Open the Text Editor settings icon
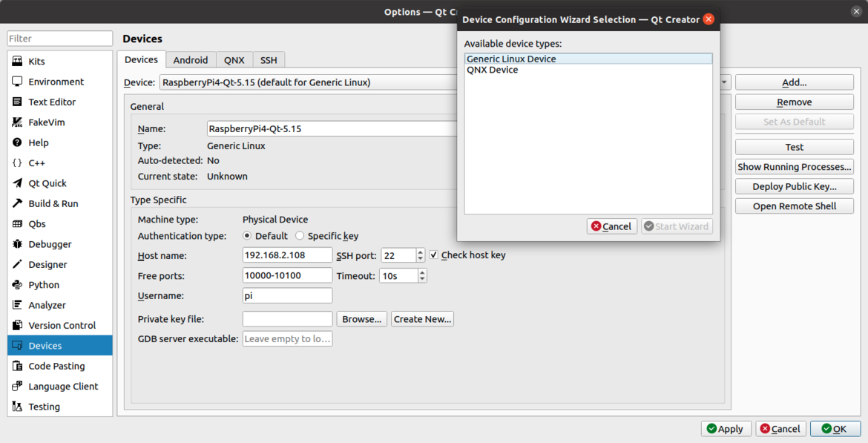The image size is (868, 443). pyautogui.click(x=17, y=102)
